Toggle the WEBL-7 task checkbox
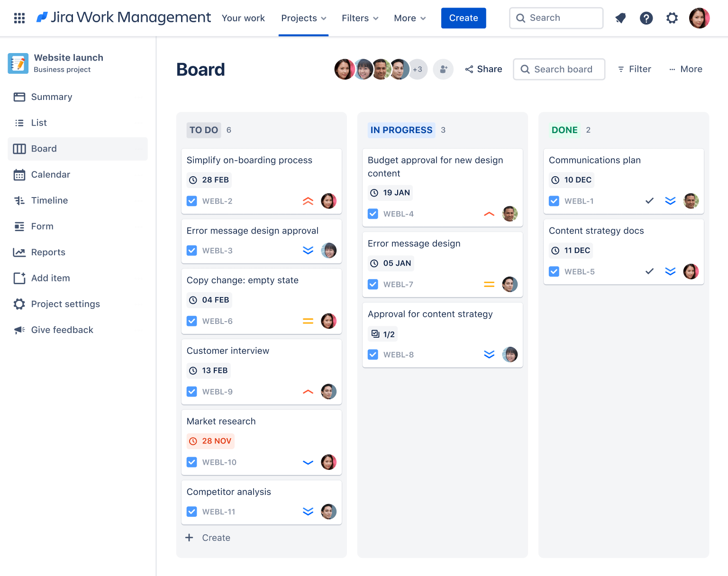The height and width of the screenshot is (576, 728). click(x=373, y=284)
